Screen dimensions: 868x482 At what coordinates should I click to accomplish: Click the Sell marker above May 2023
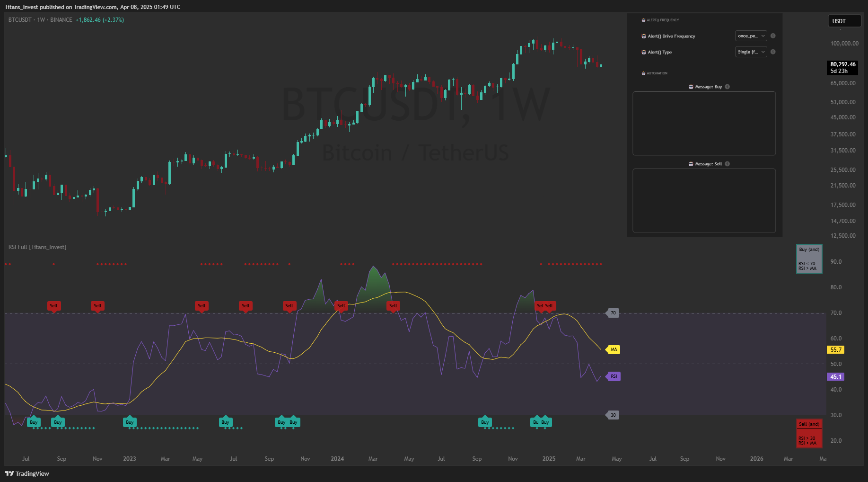[x=202, y=306]
